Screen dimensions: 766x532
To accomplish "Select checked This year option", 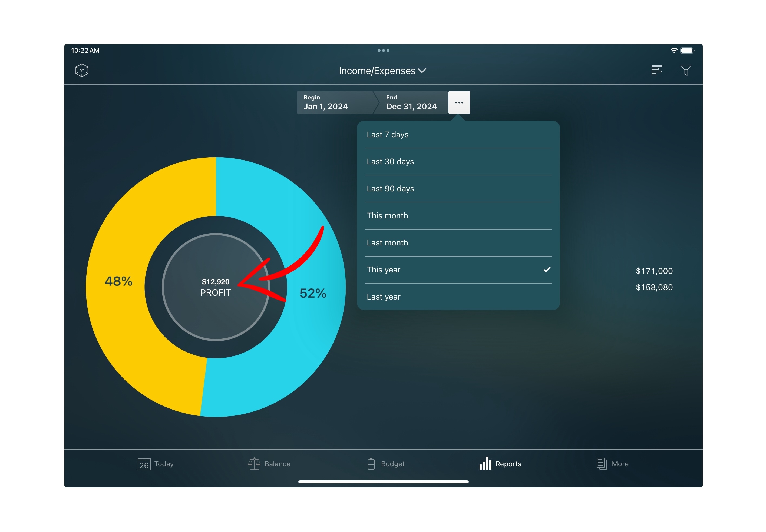I will (458, 270).
